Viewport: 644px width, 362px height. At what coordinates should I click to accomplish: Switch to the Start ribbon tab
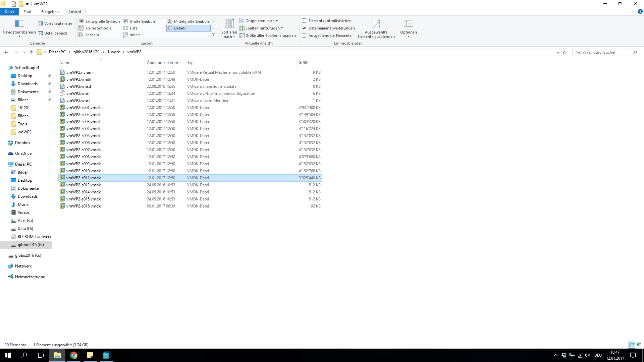pyautogui.click(x=28, y=12)
